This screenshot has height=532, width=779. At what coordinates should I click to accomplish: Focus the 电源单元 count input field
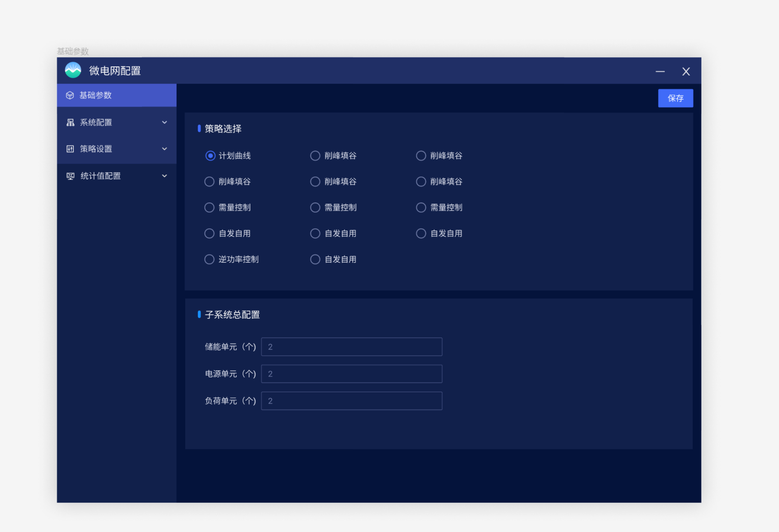[351, 374]
